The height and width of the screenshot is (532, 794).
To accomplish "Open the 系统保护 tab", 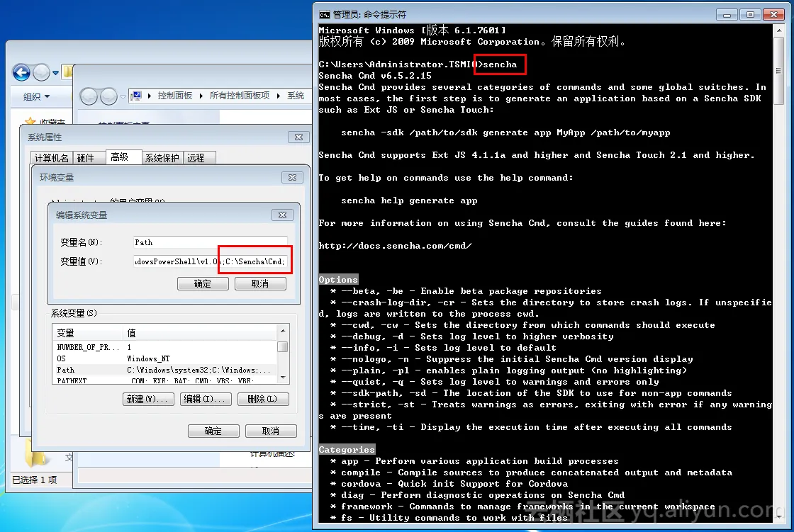I will pos(162,158).
